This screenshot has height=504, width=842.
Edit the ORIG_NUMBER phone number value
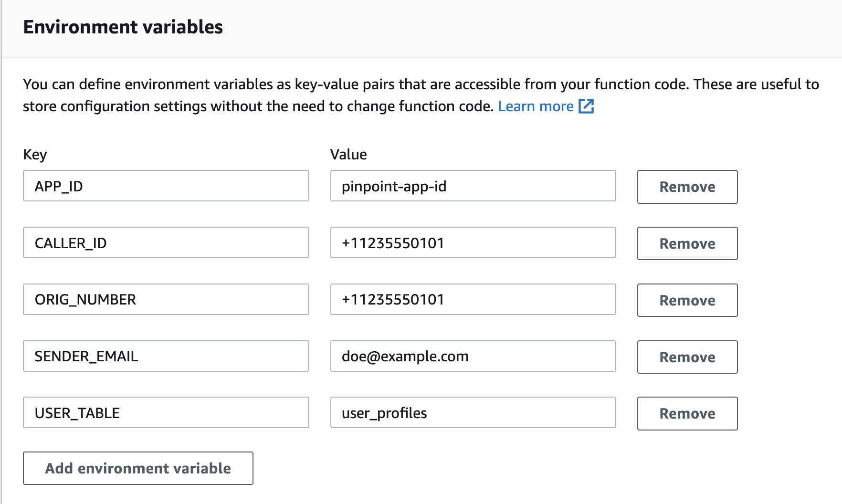point(473,299)
